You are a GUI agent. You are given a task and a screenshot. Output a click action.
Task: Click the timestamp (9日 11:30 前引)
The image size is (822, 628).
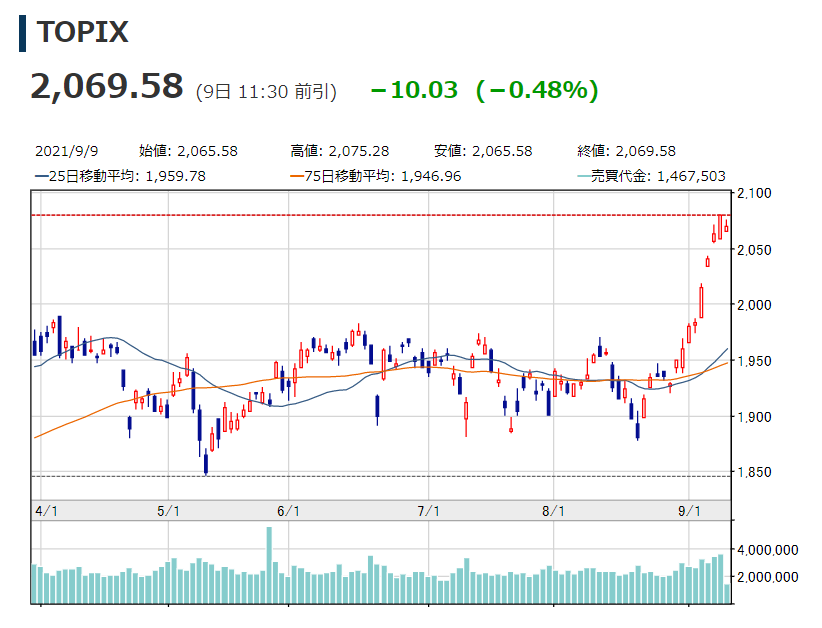coord(266,92)
